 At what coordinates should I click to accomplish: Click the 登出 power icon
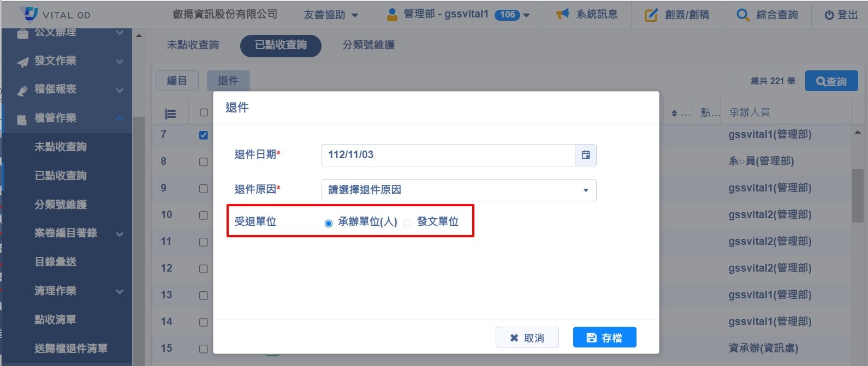pyautogui.click(x=829, y=15)
